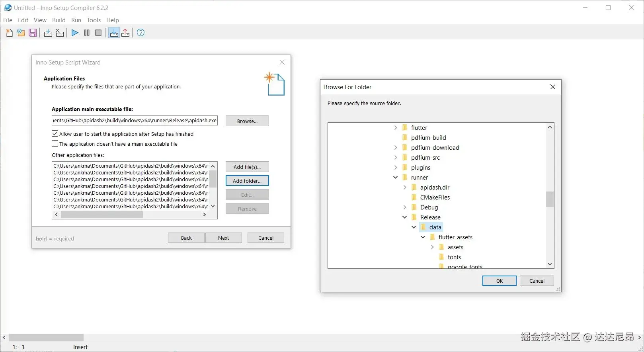Open the Help menu
This screenshot has width=644, height=352.
113,20
